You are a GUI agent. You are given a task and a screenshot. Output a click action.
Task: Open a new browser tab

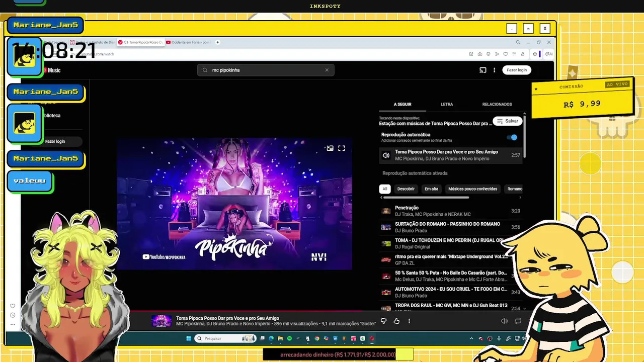click(x=217, y=42)
